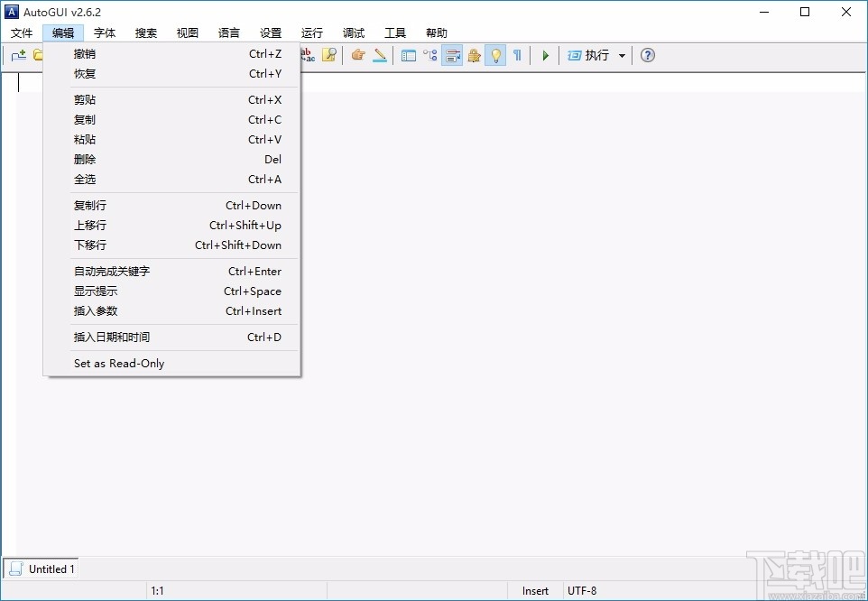This screenshot has width=868, height=601.
Task: Click the pointing hand toolbar icon
Action: point(357,55)
